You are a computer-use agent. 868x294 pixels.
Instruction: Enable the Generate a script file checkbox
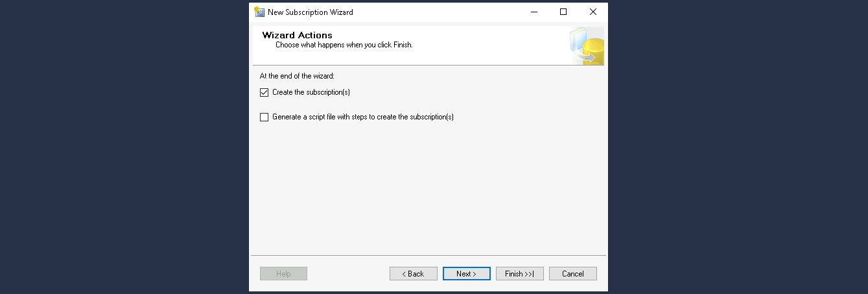pos(264,117)
